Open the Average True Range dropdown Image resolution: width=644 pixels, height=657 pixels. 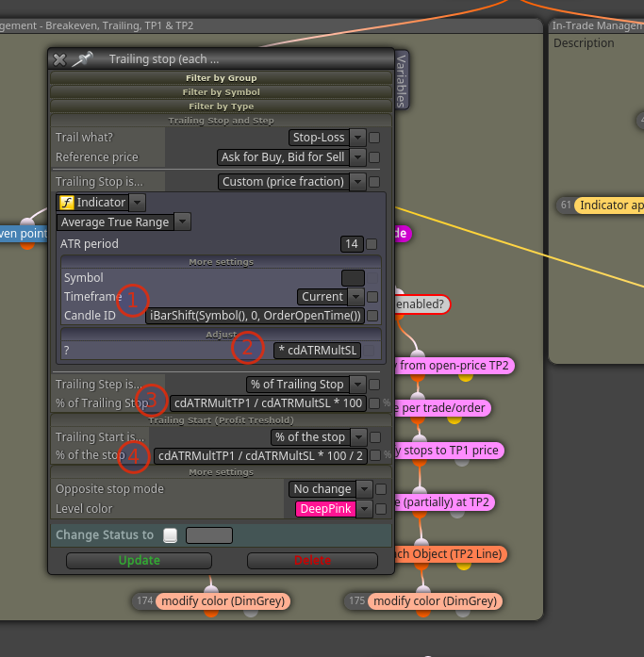[x=124, y=222]
